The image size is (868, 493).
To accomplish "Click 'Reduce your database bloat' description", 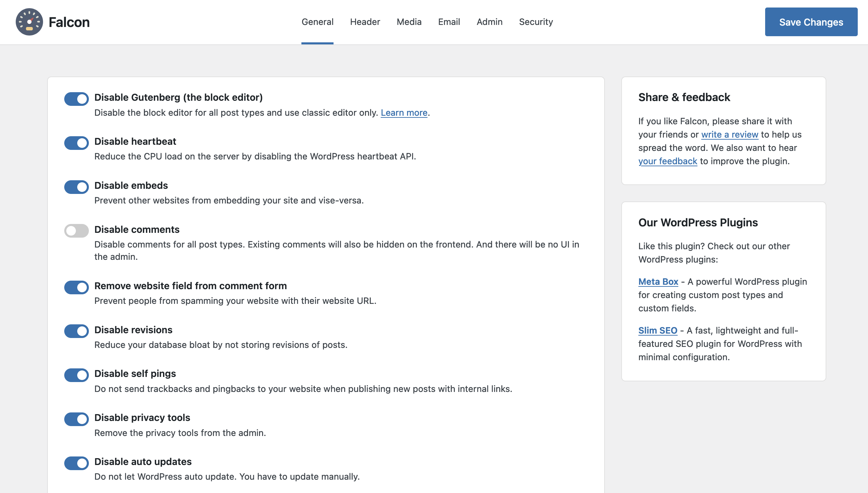I will (221, 345).
